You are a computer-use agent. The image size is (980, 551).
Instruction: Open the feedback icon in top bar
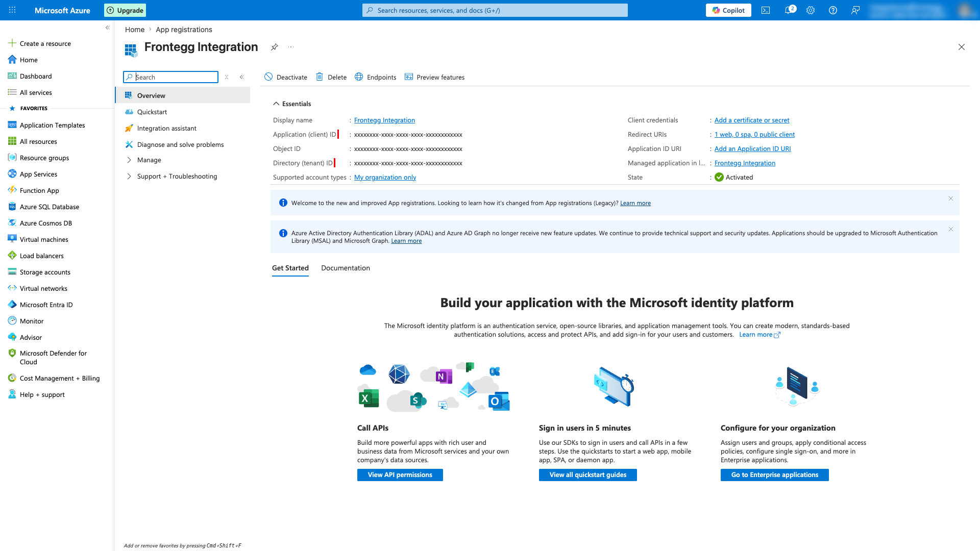tap(855, 10)
